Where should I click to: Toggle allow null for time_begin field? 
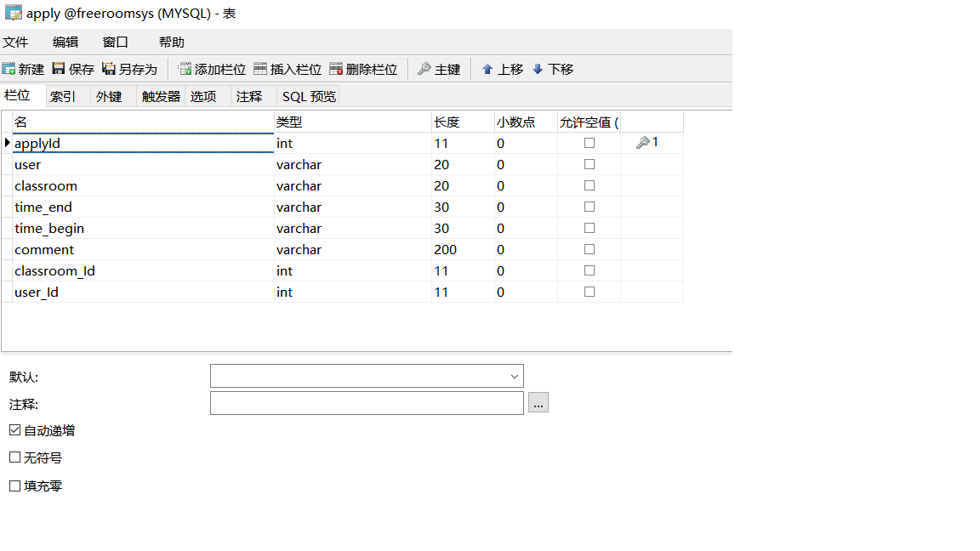click(590, 228)
